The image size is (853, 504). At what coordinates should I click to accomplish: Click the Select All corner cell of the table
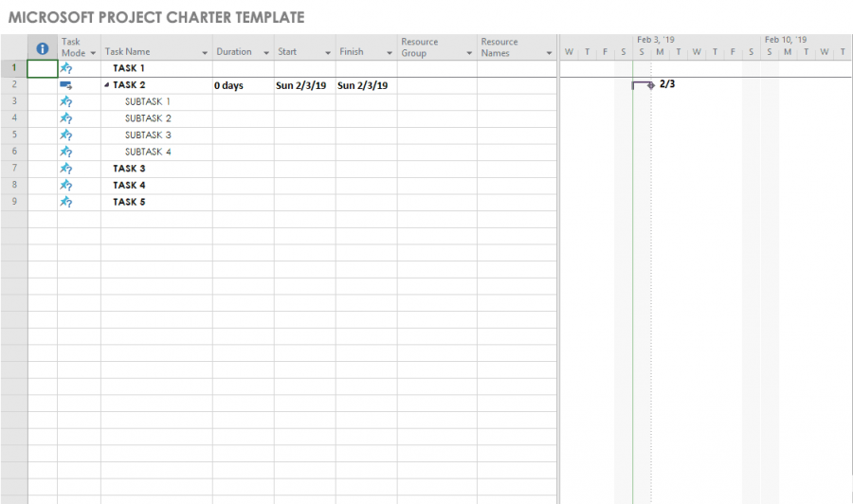click(x=14, y=47)
